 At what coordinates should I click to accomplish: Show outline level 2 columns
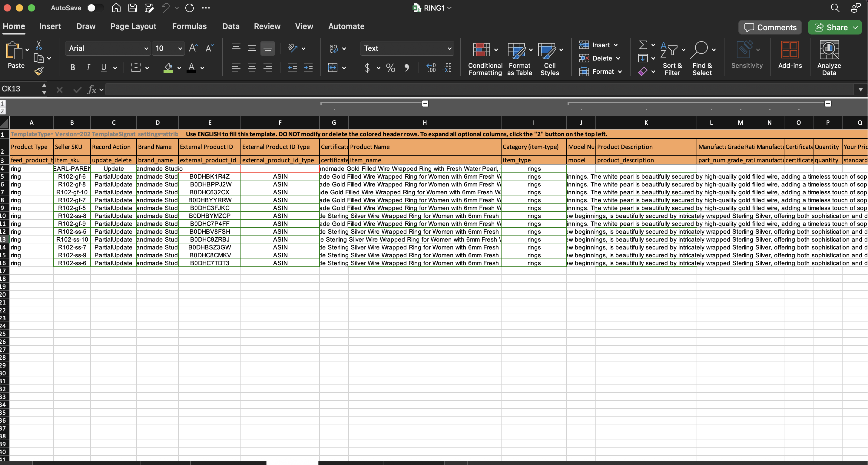[x=3, y=111]
